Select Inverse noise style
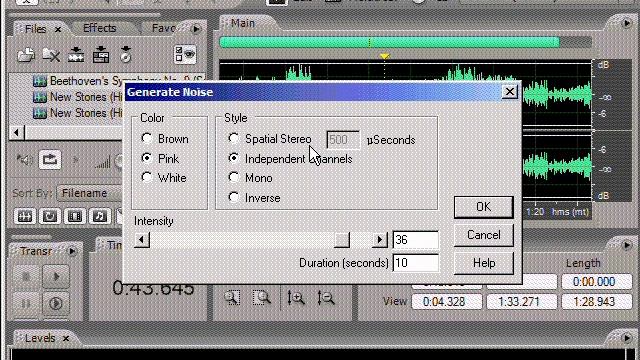This screenshot has height=360, width=640. 233,198
